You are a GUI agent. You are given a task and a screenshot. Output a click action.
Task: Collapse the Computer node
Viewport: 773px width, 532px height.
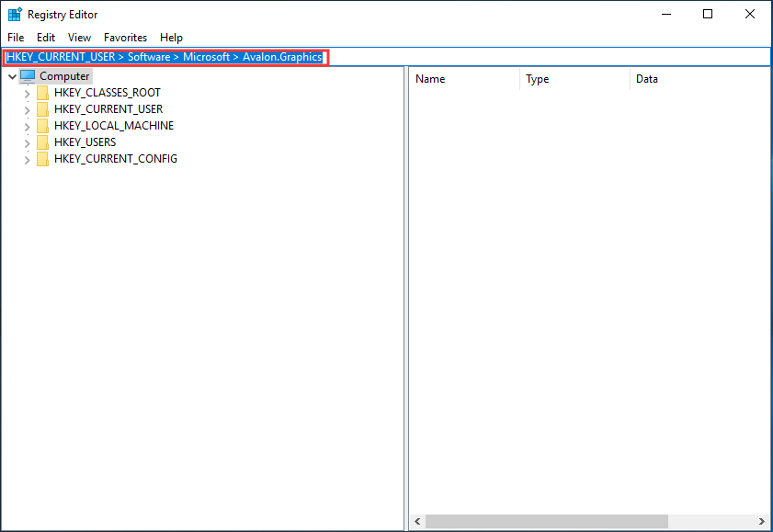11,75
